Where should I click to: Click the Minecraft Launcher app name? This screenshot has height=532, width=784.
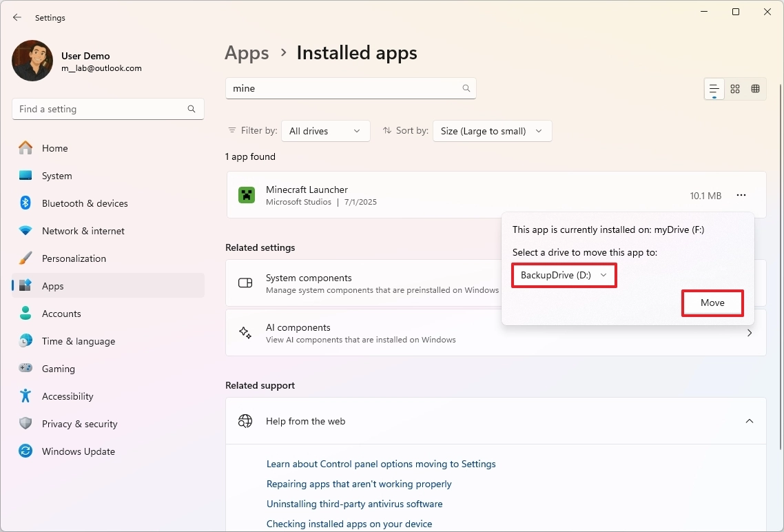click(x=307, y=190)
